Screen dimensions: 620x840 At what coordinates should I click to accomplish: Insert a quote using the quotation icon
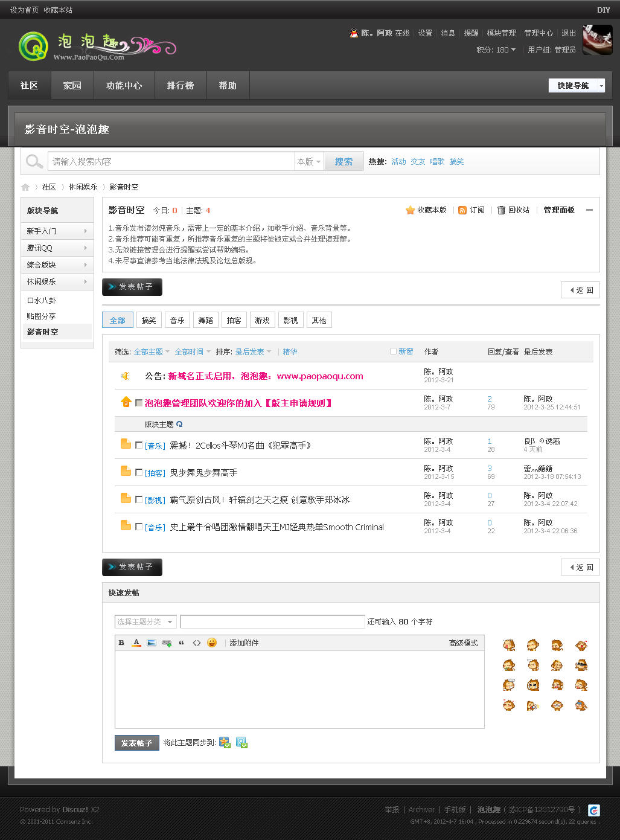click(182, 643)
